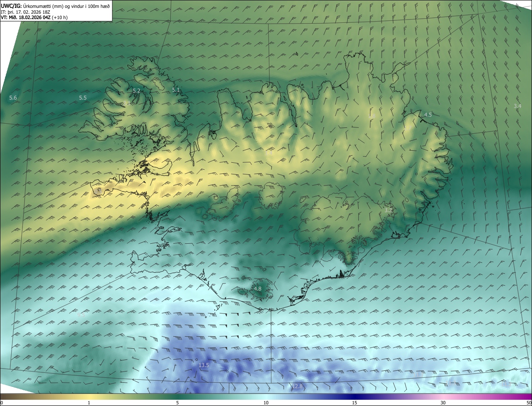Click the 5.6 value label

[x=13, y=98]
